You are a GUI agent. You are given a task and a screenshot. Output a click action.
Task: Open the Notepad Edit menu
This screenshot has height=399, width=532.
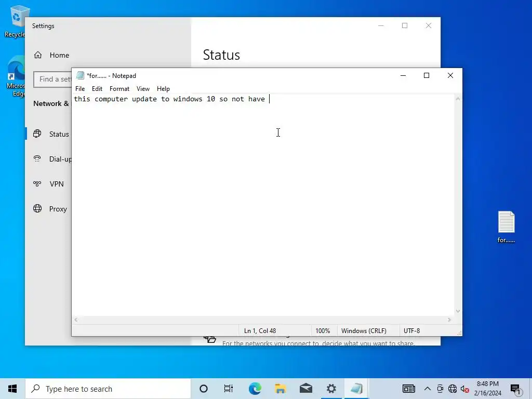97,88
